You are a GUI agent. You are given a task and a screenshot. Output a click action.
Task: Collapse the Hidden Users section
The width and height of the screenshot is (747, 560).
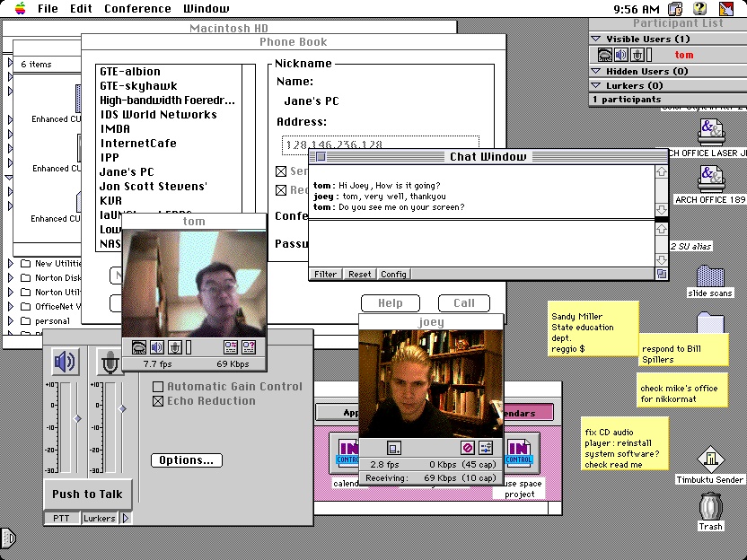point(596,71)
